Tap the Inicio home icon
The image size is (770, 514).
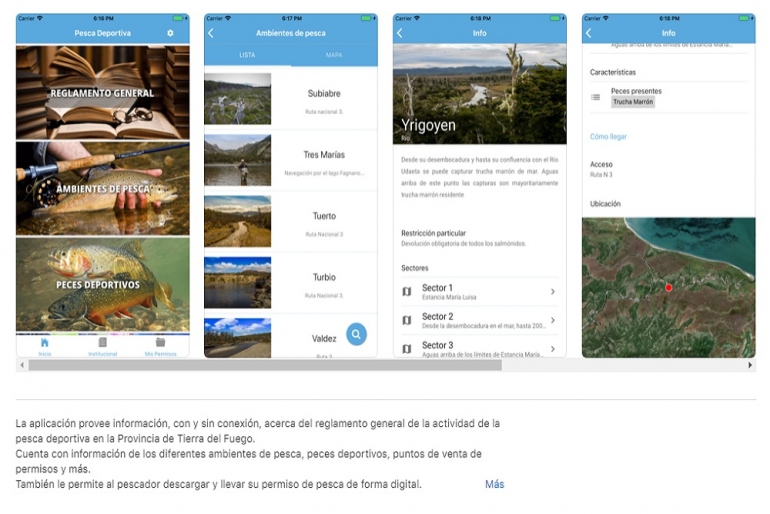point(45,342)
